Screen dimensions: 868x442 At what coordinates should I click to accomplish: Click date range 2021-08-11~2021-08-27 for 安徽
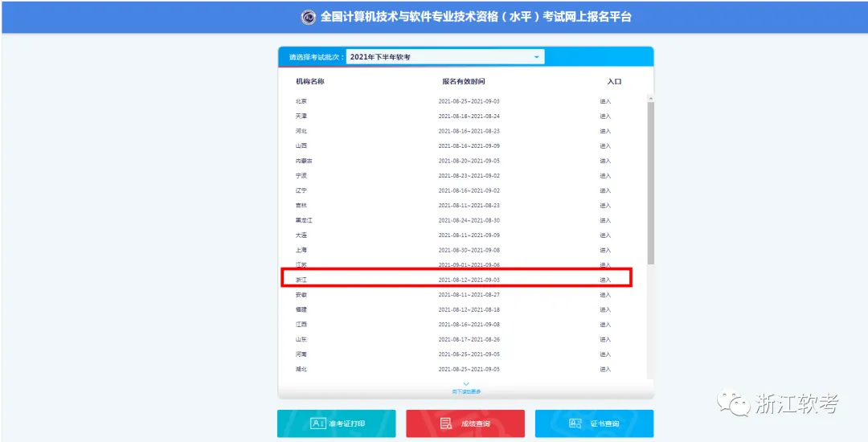click(x=469, y=295)
